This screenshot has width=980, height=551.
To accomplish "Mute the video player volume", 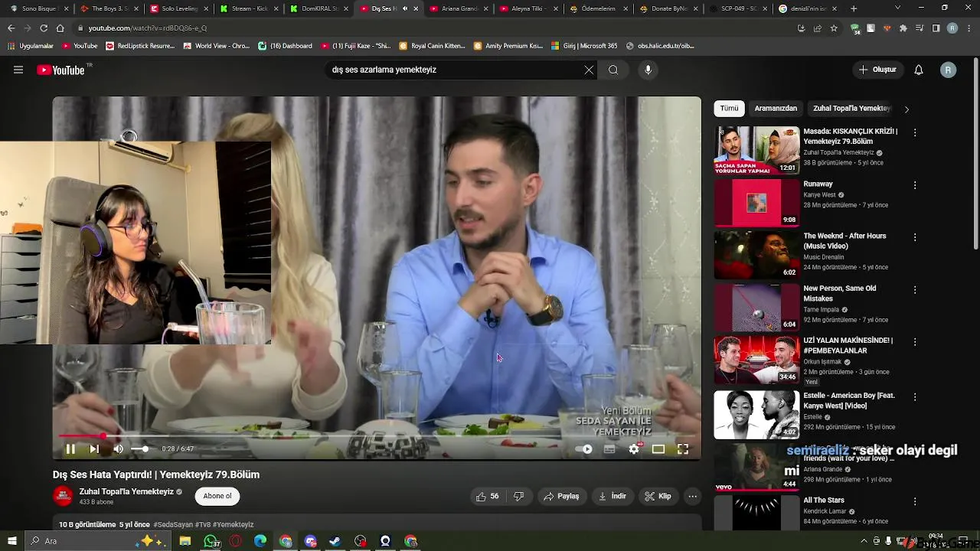I will tap(118, 449).
